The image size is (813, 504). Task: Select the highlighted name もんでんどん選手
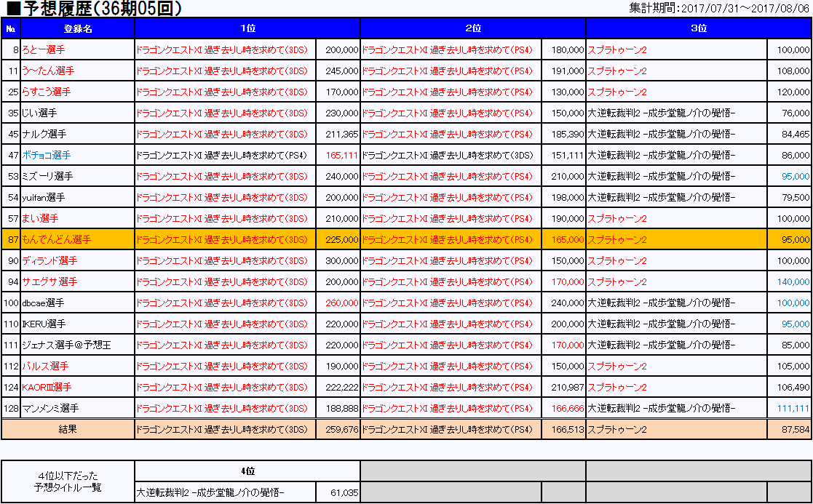click(57, 240)
